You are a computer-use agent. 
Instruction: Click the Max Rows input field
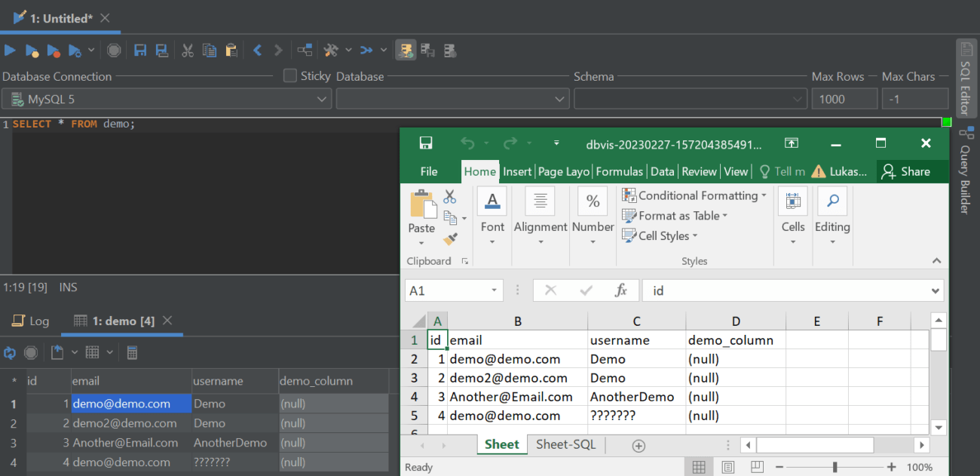pos(844,98)
